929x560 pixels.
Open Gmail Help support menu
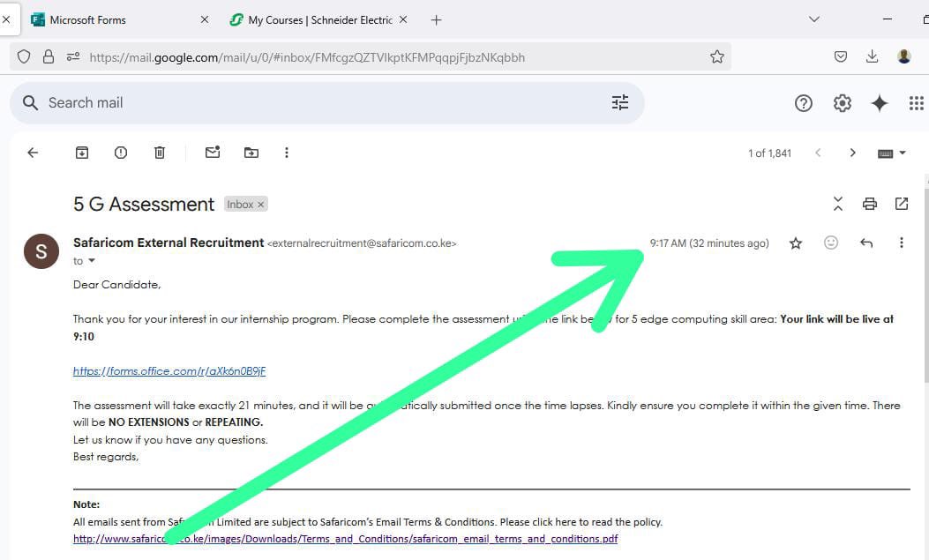pyautogui.click(x=804, y=103)
